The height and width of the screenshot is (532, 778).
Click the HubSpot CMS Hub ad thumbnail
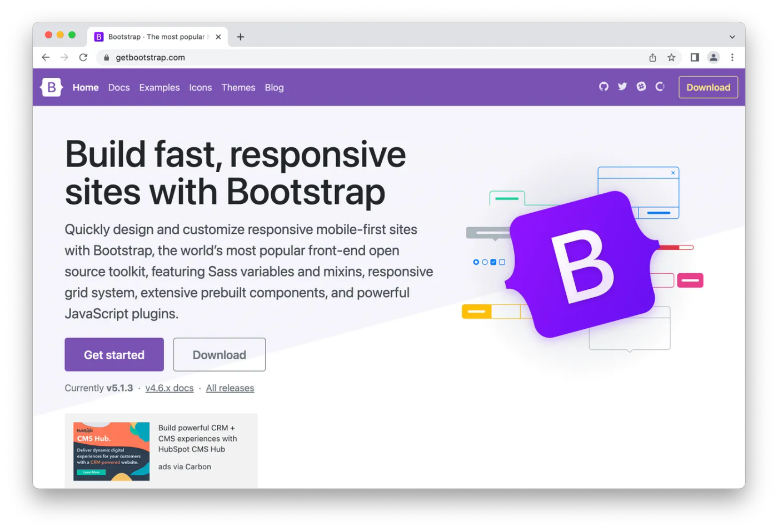point(111,451)
